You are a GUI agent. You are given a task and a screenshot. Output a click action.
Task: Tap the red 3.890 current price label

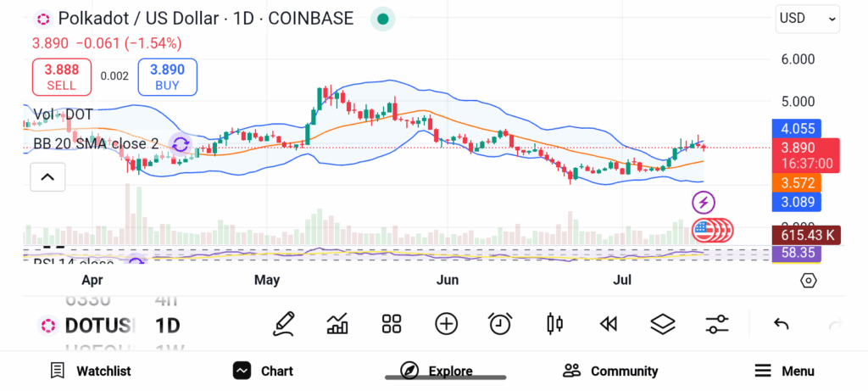coord(806,155)
